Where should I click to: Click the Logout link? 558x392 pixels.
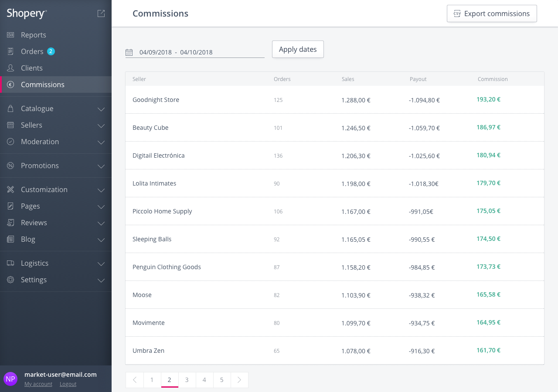tap(68, 384)
